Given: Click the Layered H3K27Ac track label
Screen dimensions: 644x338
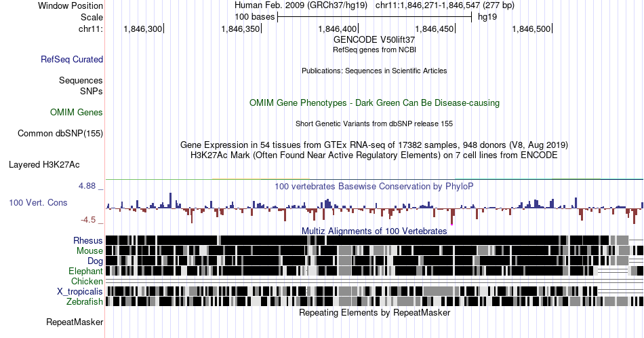Looking at the screenshot, I should click(x=44, y=164).
